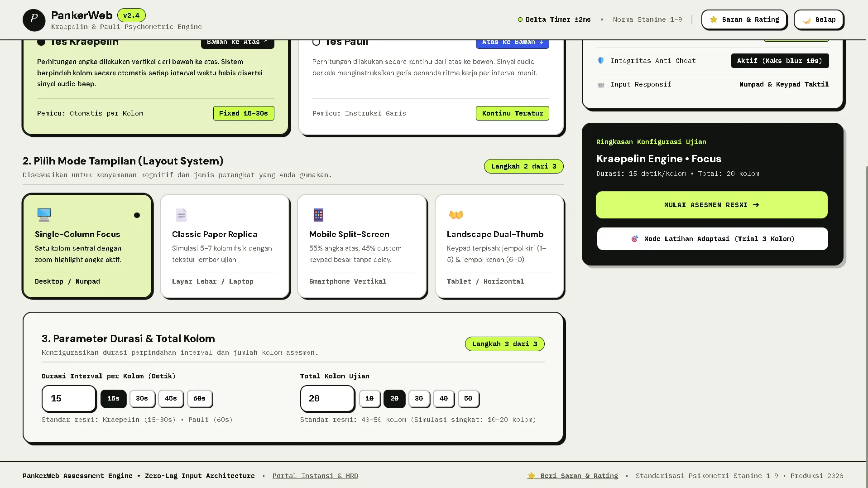Screen dimensions: 868x488
Task: Switch to Gelap dark mode
Action: [819, 19]
